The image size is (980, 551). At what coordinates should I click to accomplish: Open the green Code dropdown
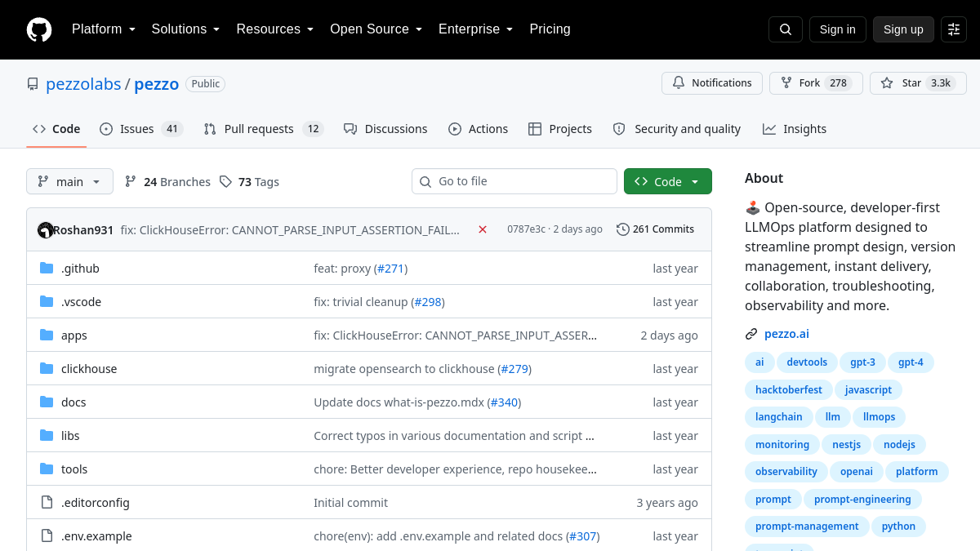click(x=668, y=181)
